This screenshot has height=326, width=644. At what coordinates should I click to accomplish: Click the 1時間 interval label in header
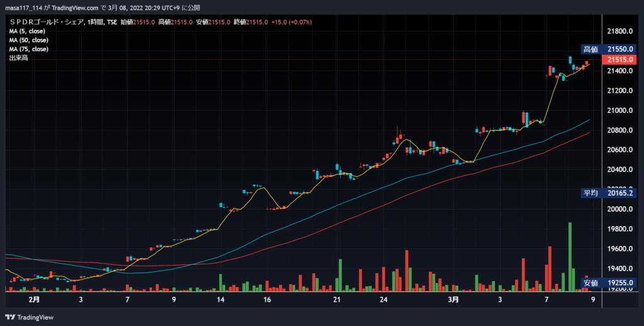96,22
